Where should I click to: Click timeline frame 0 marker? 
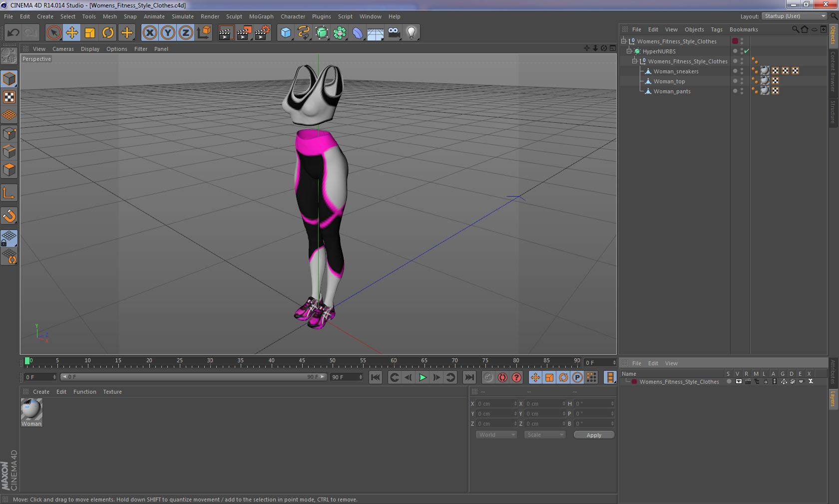[x=27, y=361]
